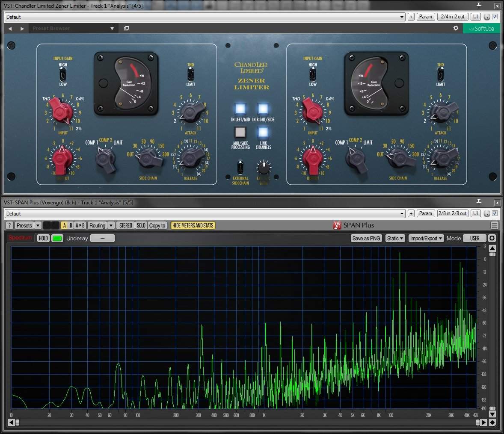Toggle Mid/Side Processing button
Image resolution: width=504 pixels, height=434 pixels.
[240, 132]
